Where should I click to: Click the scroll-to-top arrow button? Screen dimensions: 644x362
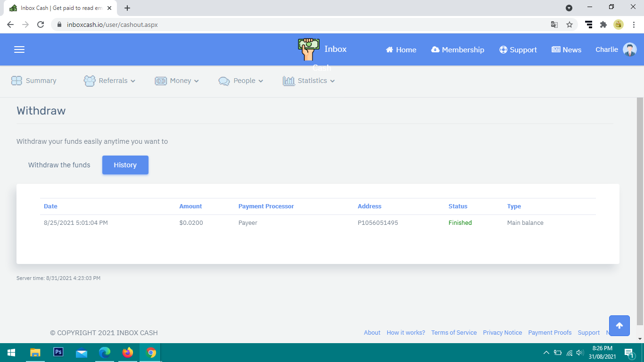coord(619,326)
